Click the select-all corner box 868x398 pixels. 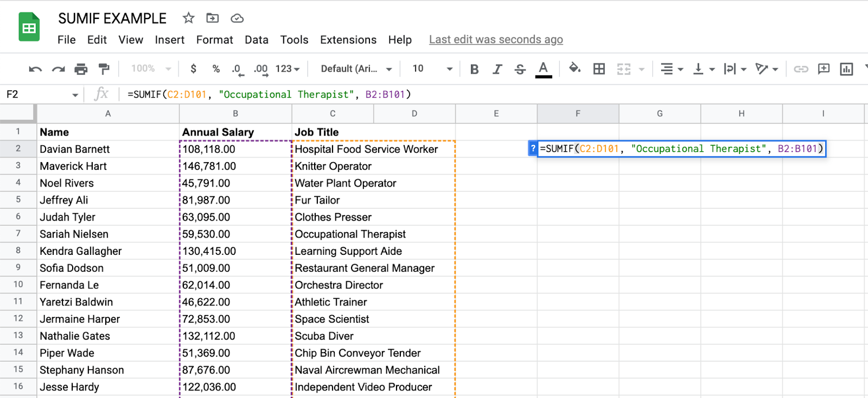(x=18, y=114)
